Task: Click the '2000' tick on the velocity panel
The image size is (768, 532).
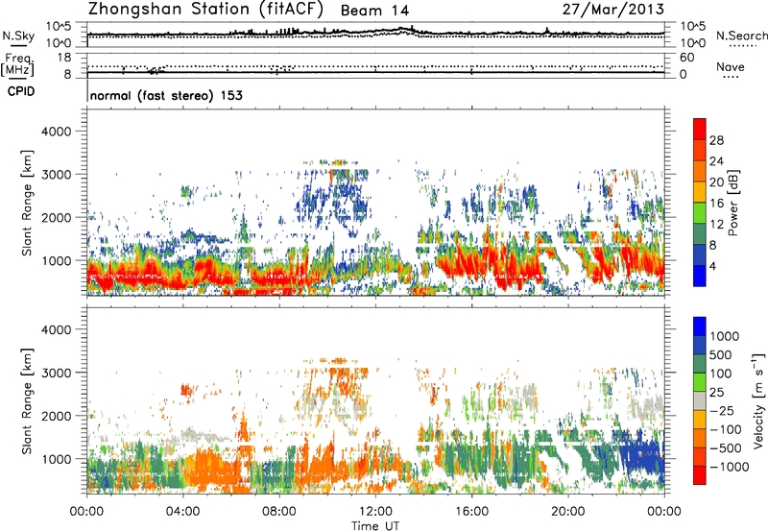Action: tap(56, 416)
